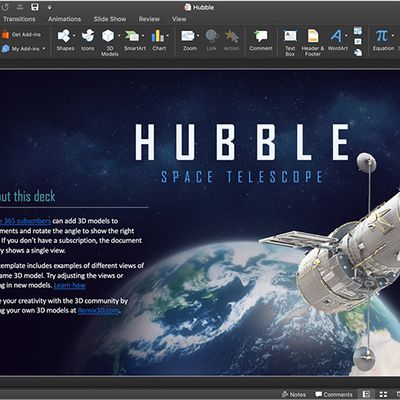The width and height of the screenshot is (400, 400).
Task: Add a new Comment from ribbon
Action: coord(261,40)
